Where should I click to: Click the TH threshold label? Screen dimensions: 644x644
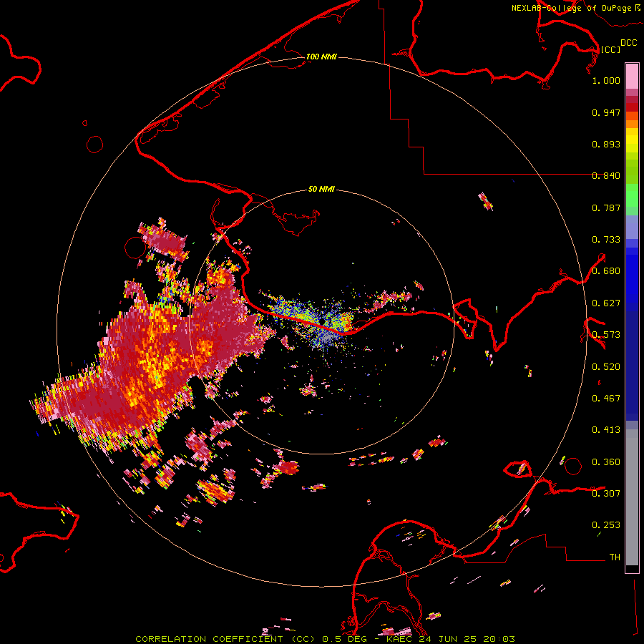point(615,557)
